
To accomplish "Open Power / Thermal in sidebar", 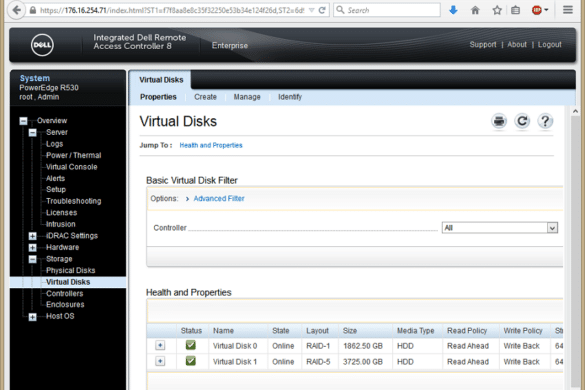I will pyautogui.click(x=73, y=155).
